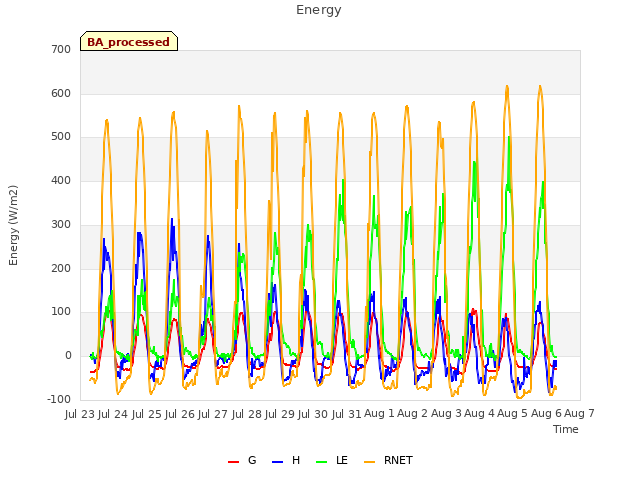Click the Energy (W/m2) y-axis title
This screenshot has height=480, width=640.
coord(13,225)
